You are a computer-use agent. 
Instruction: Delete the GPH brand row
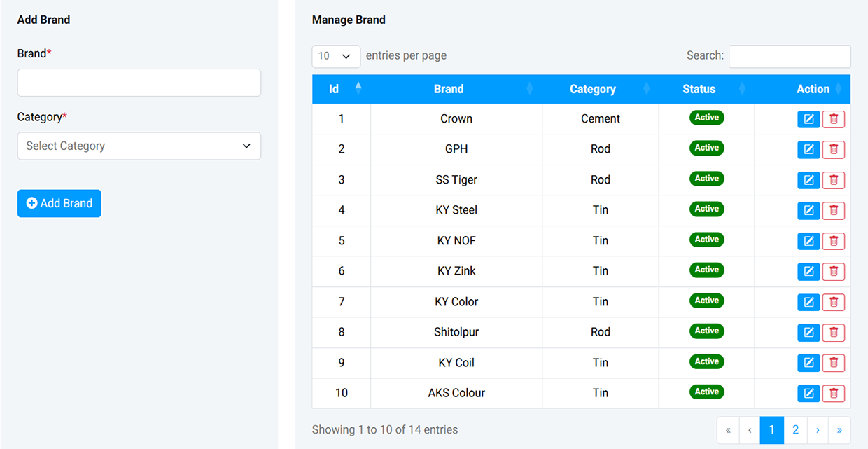[x=833, y=149]
